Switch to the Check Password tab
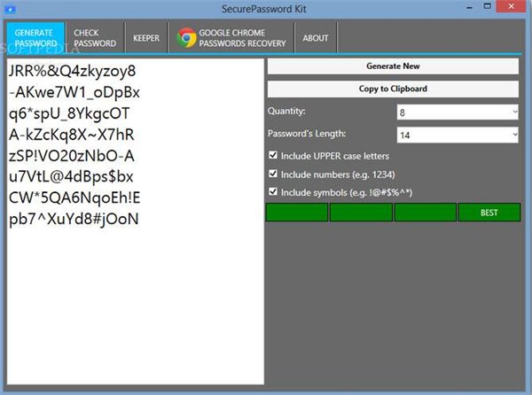Image resolution: width=532 pixels, height=395 pixels. [x=95, y=38]
